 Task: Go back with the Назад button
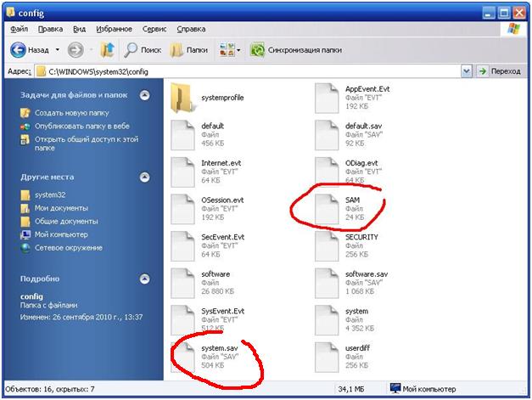(30, 50)
